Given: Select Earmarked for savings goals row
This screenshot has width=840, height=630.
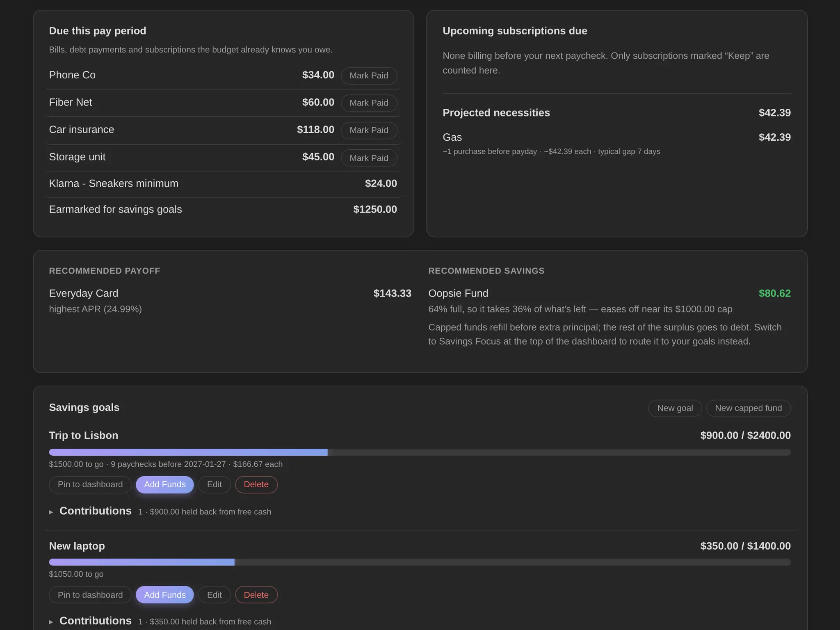Looking at the screenshot, I should tap(223, 210).
